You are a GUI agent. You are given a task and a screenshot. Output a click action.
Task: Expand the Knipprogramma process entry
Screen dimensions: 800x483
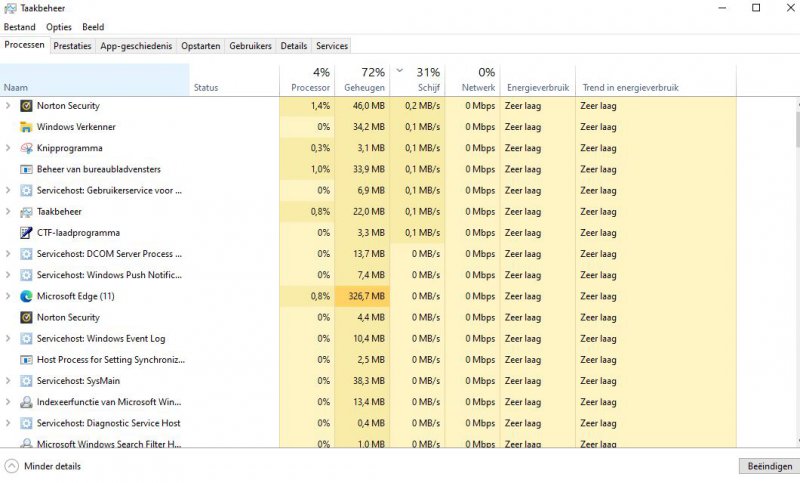(x=8, y=148)
